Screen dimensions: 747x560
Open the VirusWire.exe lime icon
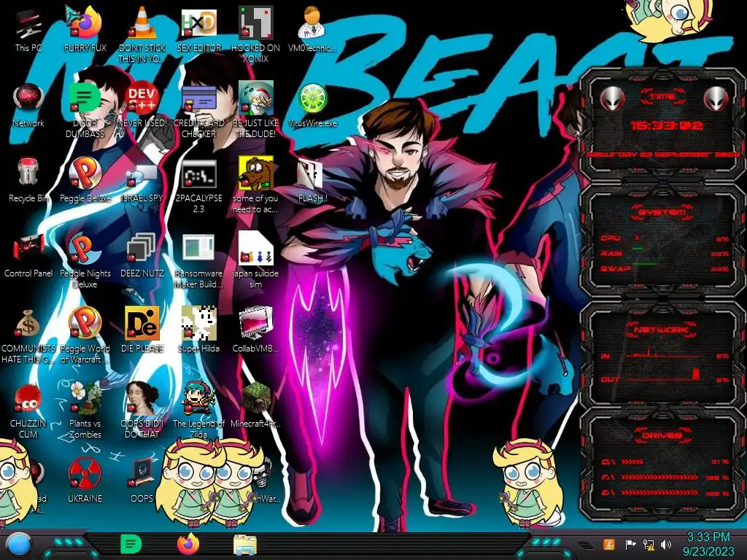(312, 105)
